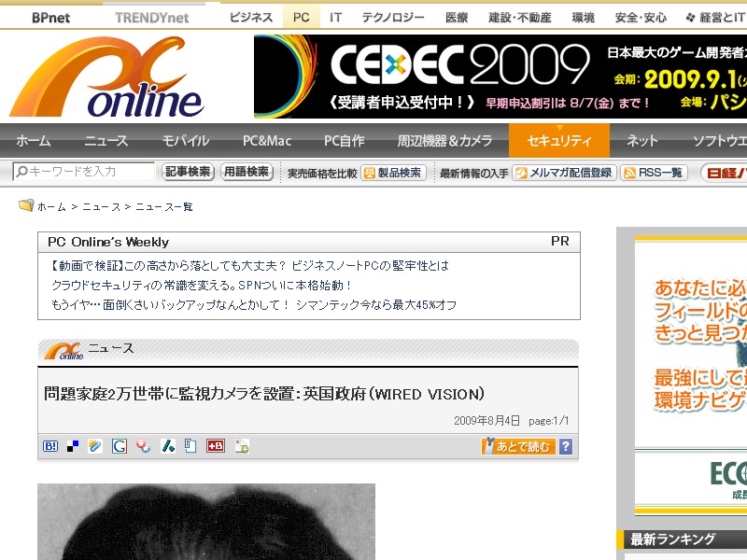This screenshot has width=747, height=560.
Task: Click the PC Online logo
Action: (107, 77)
